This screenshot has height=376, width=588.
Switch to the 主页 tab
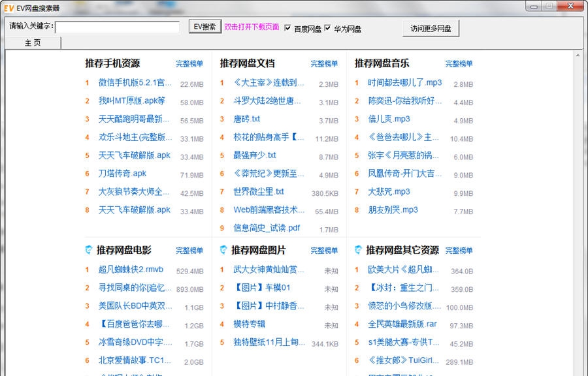tap(33, 42)
